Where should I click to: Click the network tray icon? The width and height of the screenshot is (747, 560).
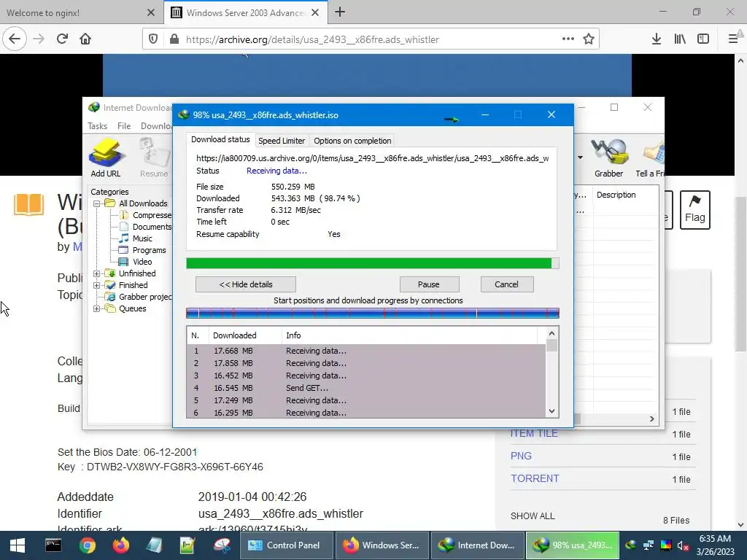pos(649,545)
